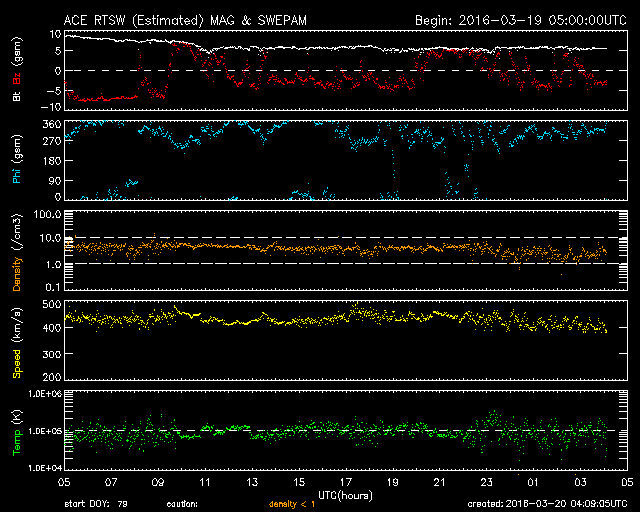The width and height of the screenshot is (640, 512).
Task: Click the 500 tick on Speed axis
Action: (50, 304)
